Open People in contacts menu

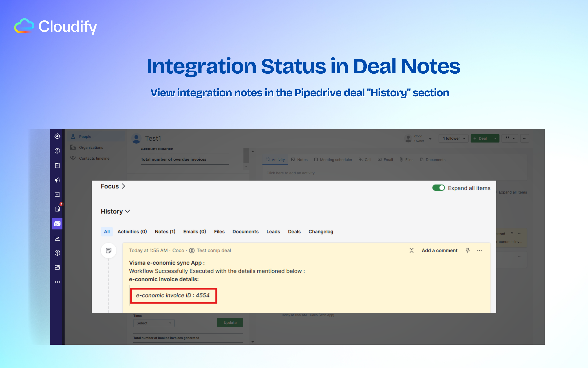pos(96,137)
